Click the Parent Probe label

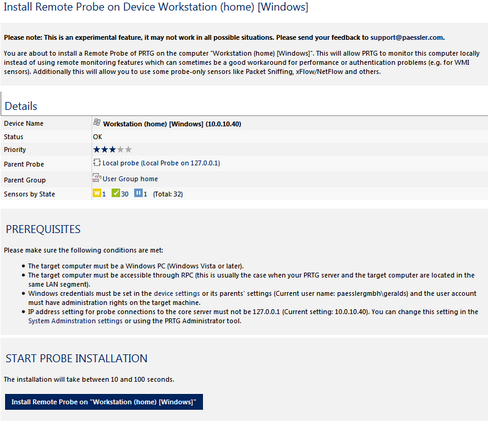pos(24,164)
